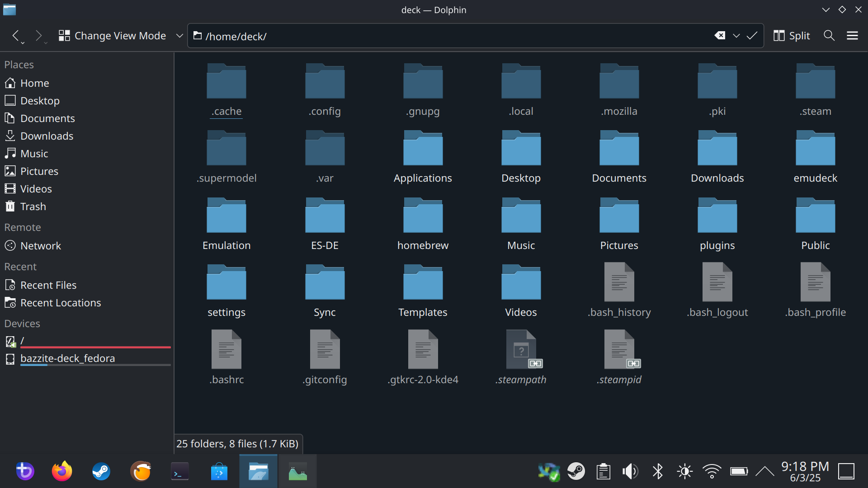Image resolution: width=868 pixels, height=488 pixels.
Task: Select the ES-DE folder
Action: coord(325,224)
